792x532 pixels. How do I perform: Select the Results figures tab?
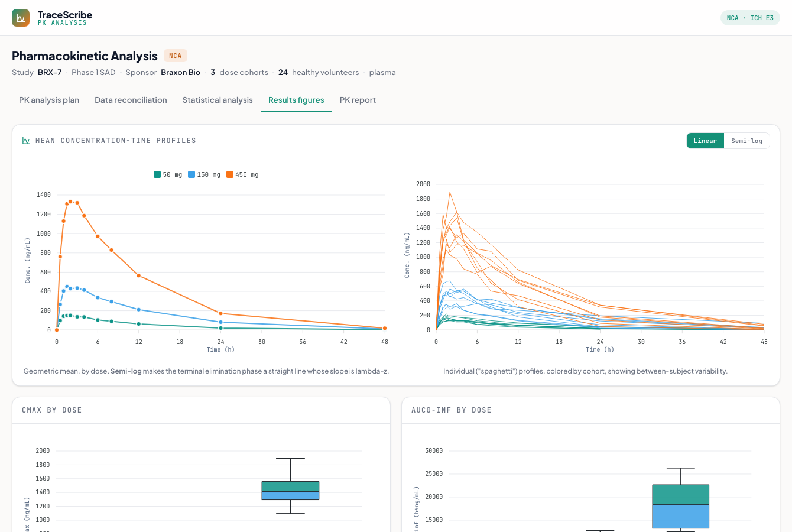[x=296, y=100]
